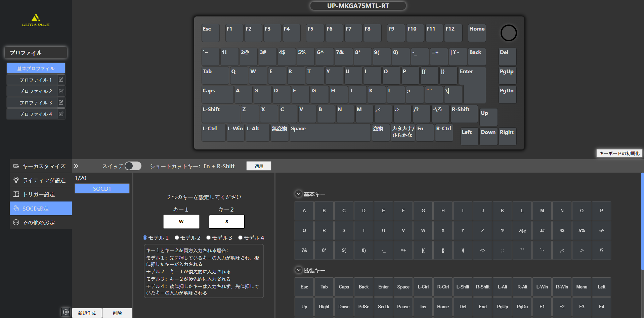Pick the ScrLk key in 拡張キー grid
The image size is (644, 318).
[x=384, y=307]
